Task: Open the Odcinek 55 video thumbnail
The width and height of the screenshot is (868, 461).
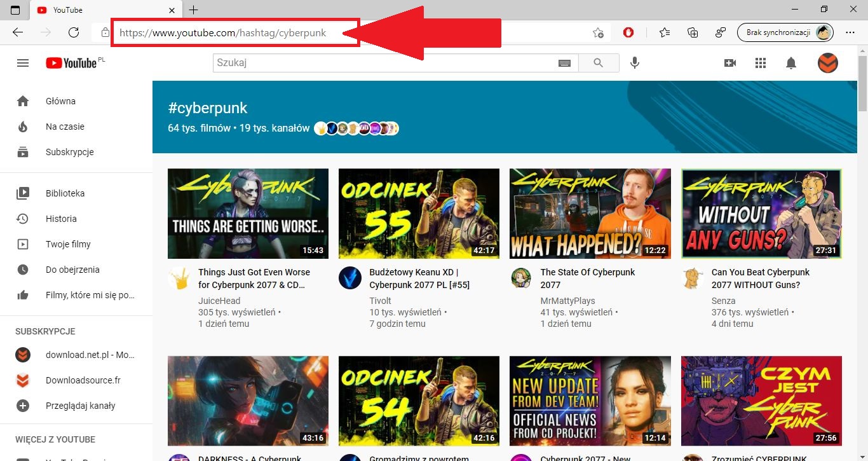Action: click(x=419, y=213)
